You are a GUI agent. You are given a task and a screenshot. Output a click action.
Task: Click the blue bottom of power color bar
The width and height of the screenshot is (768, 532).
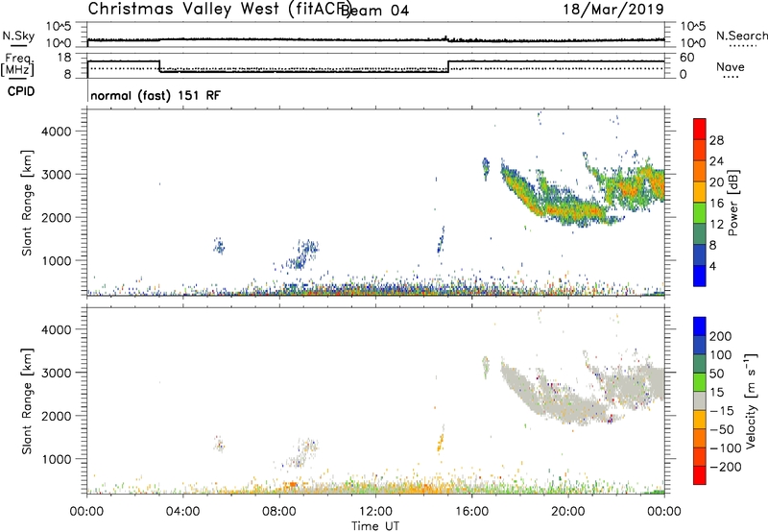(x=700, y=276)
